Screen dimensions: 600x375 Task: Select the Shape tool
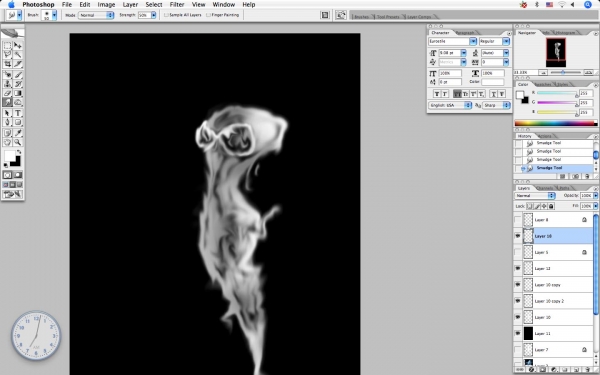point(18,122)
